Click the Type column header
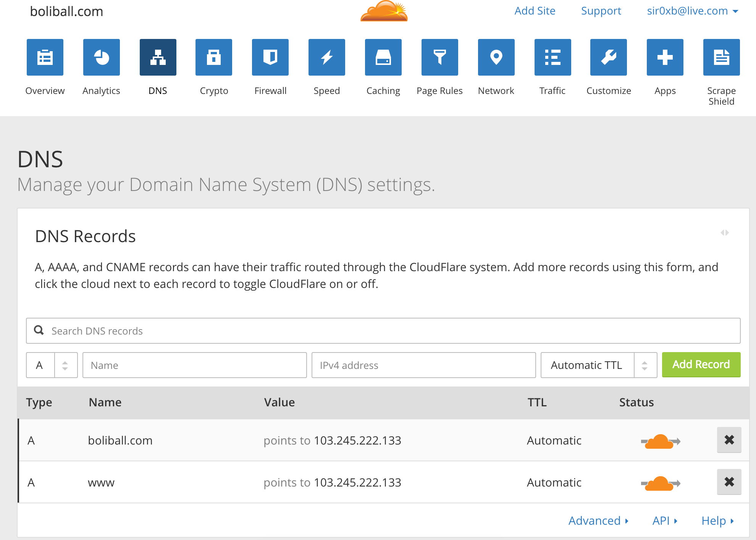This screenshot has width=756, height=540. pyautogui.click(x=39, y=403)
